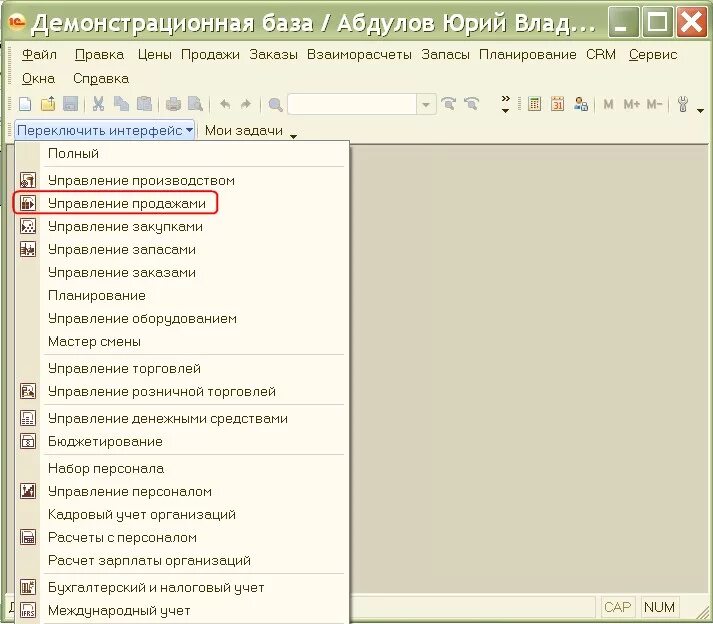Click the Redo arrow icon
Screen dimensions: 713x624
point(246,105)
